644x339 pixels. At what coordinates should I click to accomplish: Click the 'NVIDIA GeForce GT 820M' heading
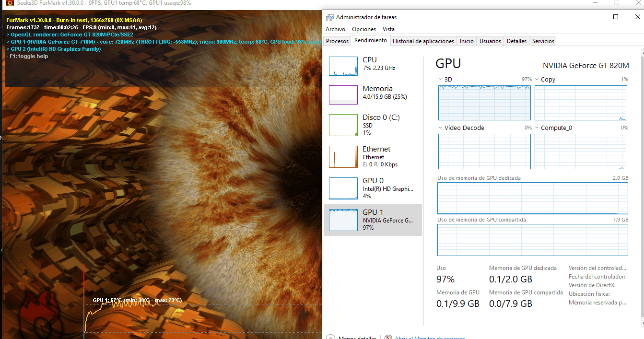585,65
